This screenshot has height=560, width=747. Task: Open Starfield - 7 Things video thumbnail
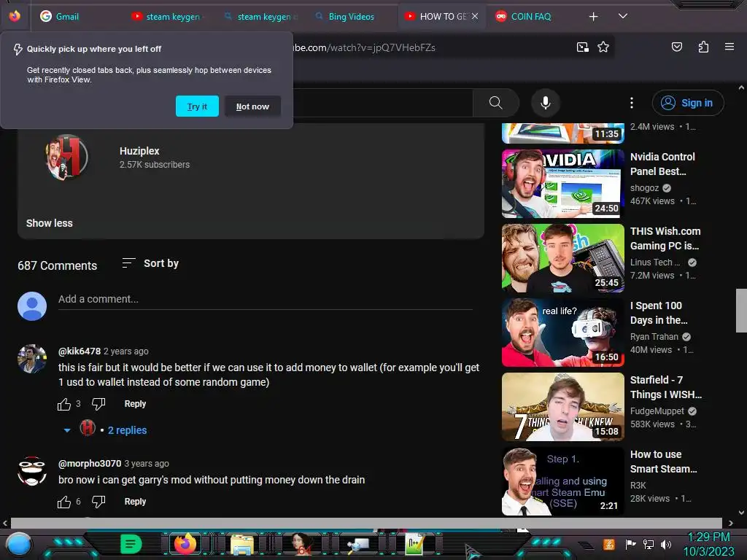click(x=562, y=407)
